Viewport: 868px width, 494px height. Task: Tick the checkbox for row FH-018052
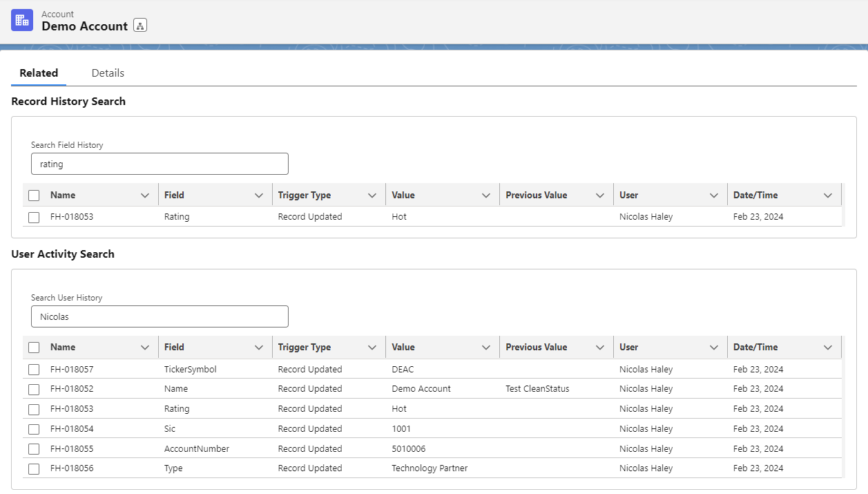[34, 389]
